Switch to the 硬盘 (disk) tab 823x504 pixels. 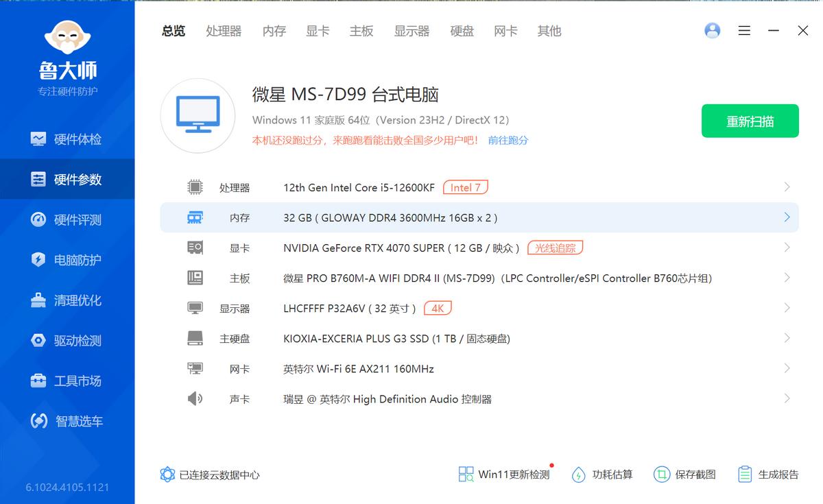tap(462, 31)
